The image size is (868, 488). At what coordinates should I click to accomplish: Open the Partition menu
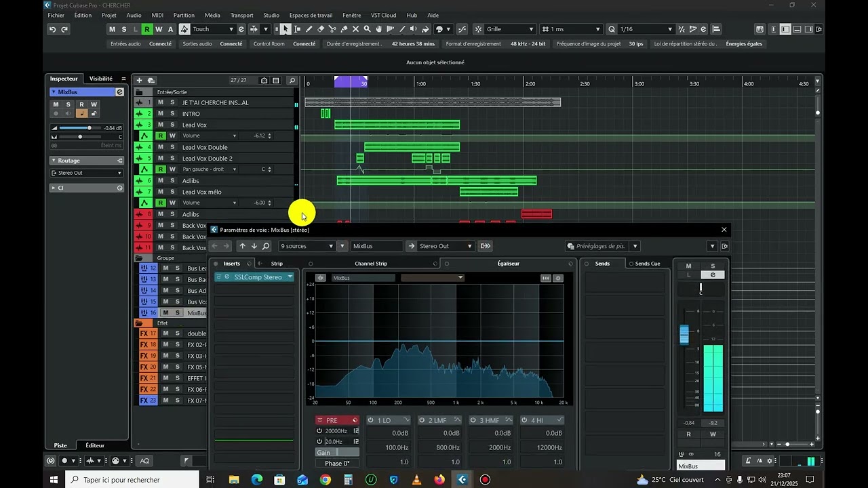coord(184,15)
